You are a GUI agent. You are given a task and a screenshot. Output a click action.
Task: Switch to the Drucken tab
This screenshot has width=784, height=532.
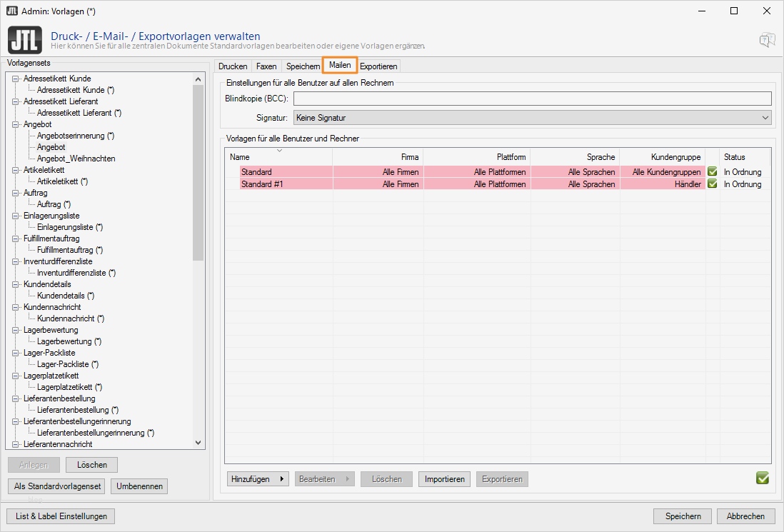click(x=233, y=66)
